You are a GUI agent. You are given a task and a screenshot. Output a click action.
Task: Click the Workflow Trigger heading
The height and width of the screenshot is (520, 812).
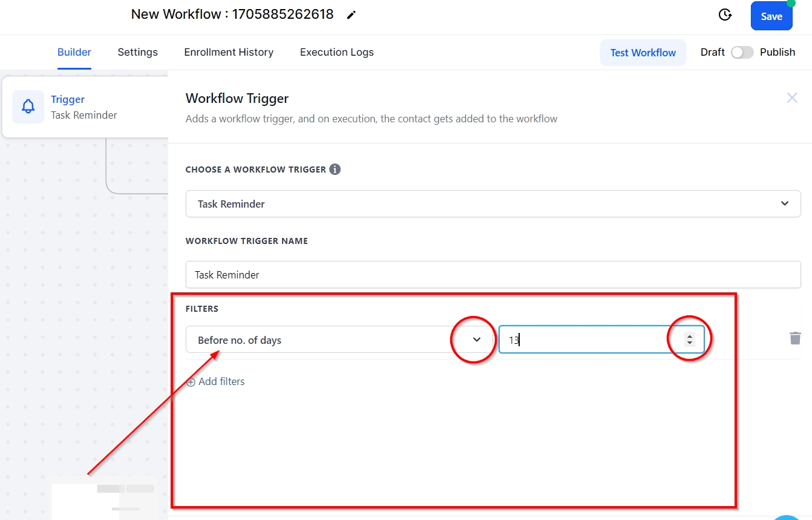(x=237, y=98)
